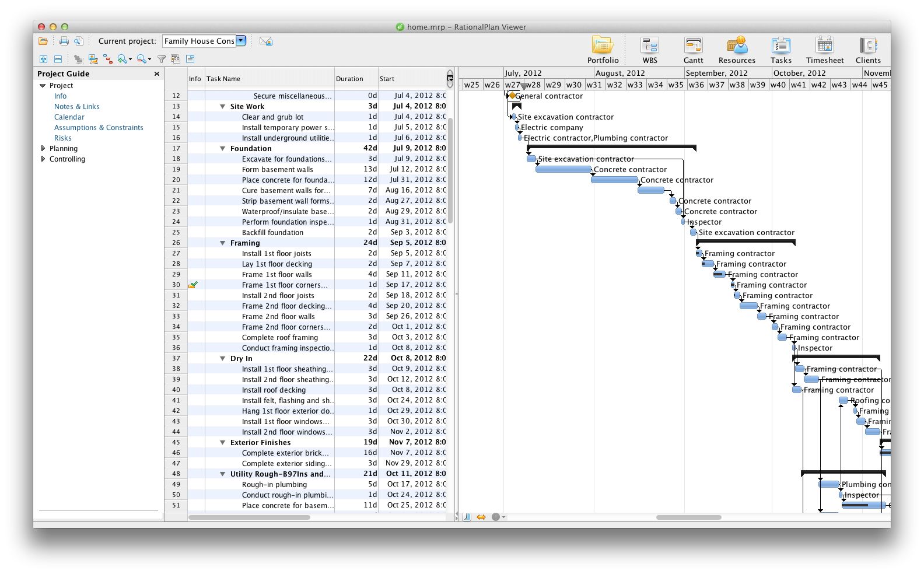Click the expand all plus icon

(43, 59)
